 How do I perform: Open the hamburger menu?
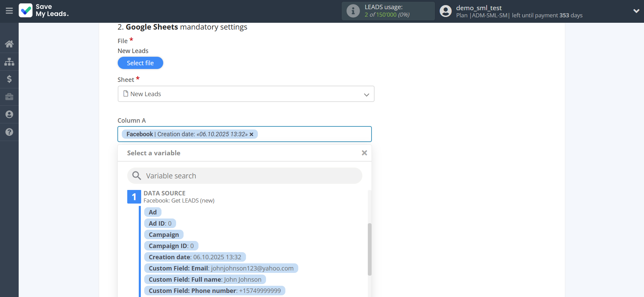pos(9,11)
